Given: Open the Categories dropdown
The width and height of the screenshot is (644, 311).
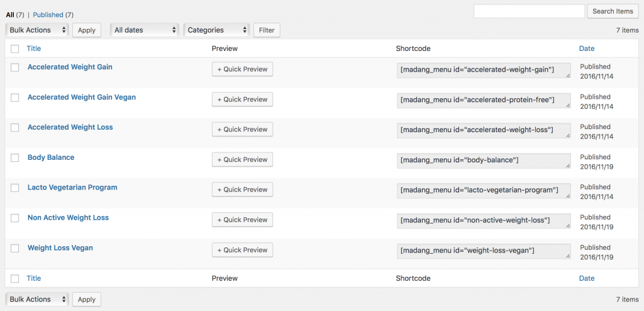Looking at the screenshot, I should click(216, 30).
